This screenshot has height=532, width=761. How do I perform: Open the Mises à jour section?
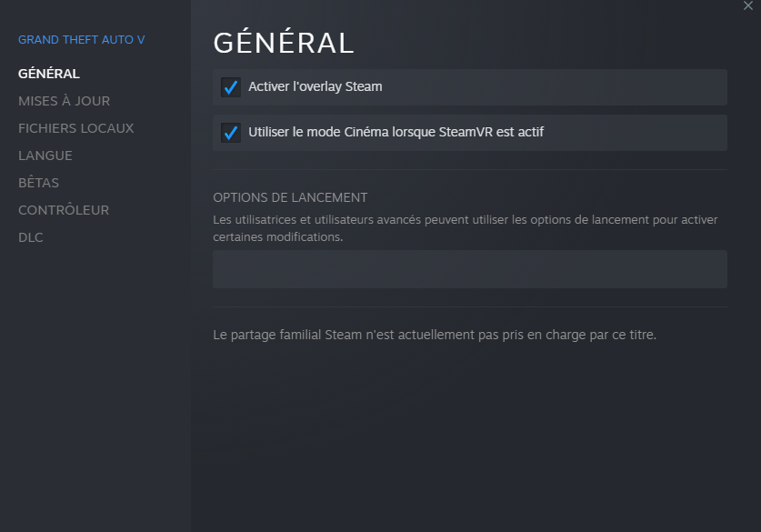tap(64, 101)
